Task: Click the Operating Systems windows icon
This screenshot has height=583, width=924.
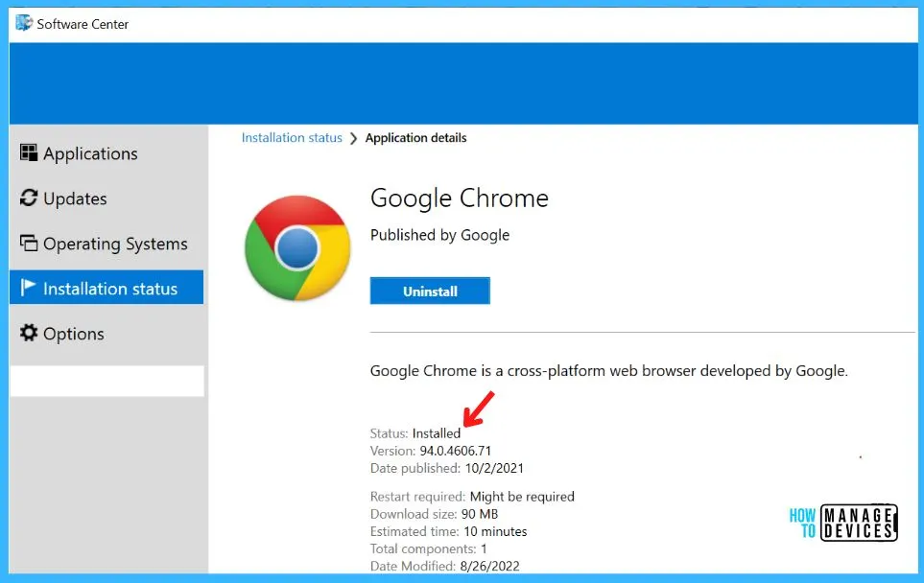Action: (28, 244)
